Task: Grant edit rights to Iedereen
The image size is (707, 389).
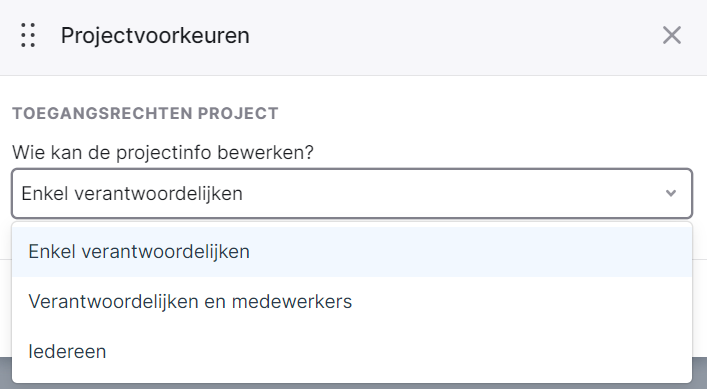Action: pos(352,351)
